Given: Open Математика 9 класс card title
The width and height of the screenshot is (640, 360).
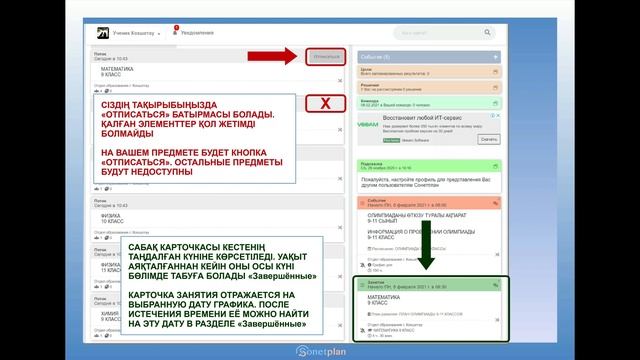Looking at the screenshot, I should (117, 72).
